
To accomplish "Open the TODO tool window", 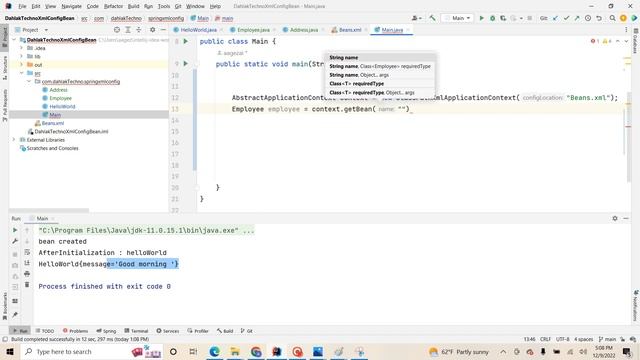I will coord(45,331).
